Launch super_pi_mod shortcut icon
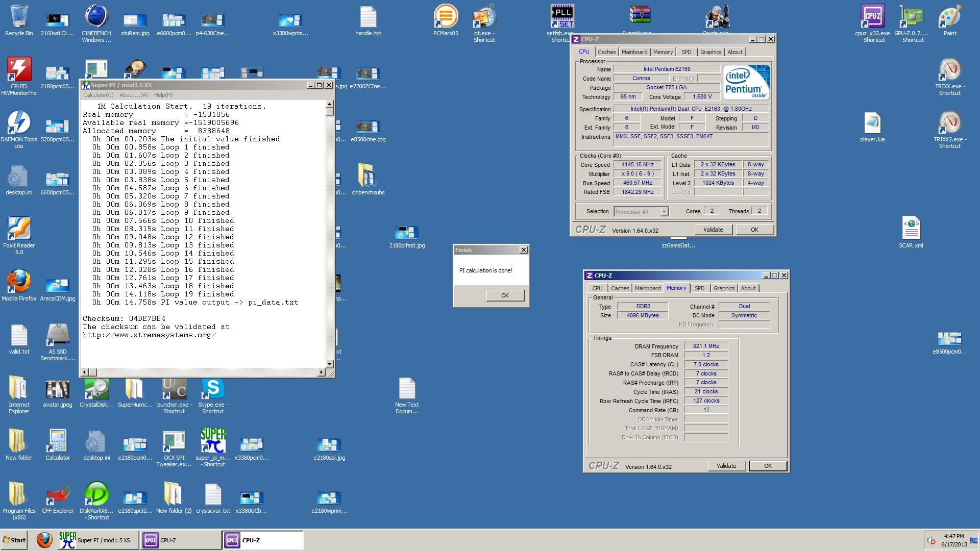 tap(213, 447)
